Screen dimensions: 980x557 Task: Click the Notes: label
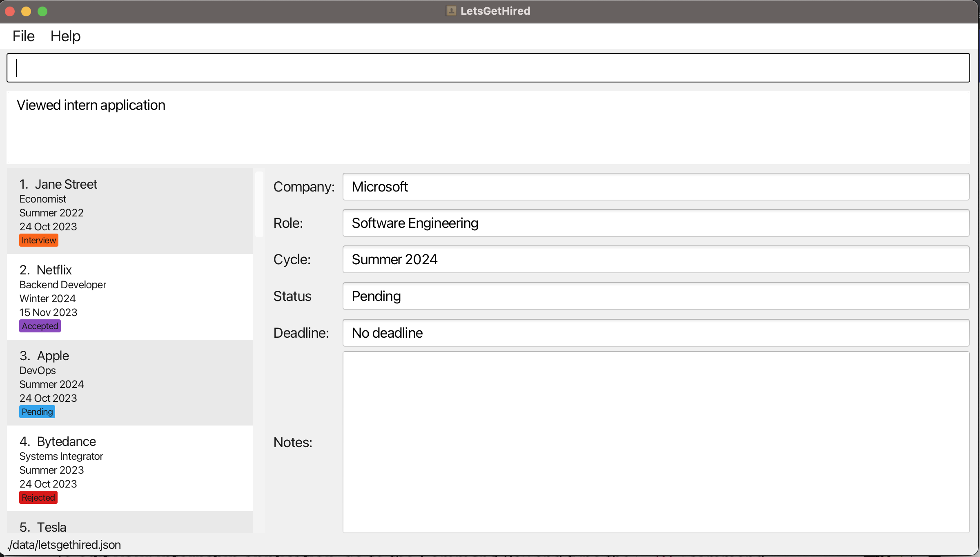tap(293, 442)
